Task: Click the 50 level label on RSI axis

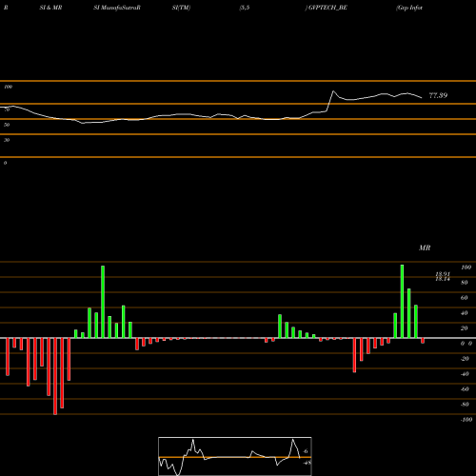Action: coord(7,125)
